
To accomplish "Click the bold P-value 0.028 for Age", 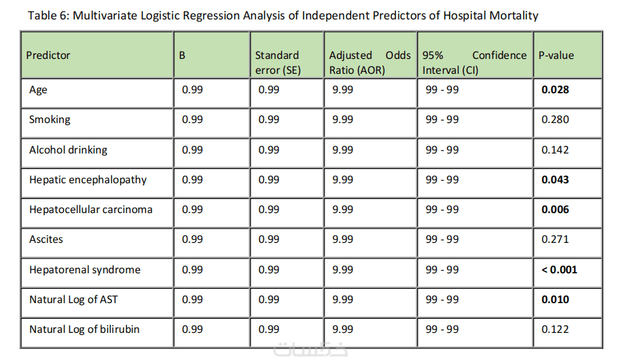I will tap(555, 90).
